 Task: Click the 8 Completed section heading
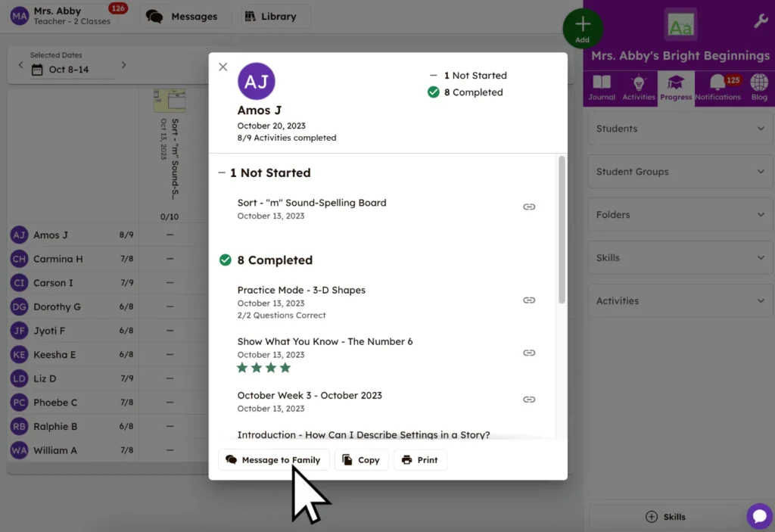(266, 260)
